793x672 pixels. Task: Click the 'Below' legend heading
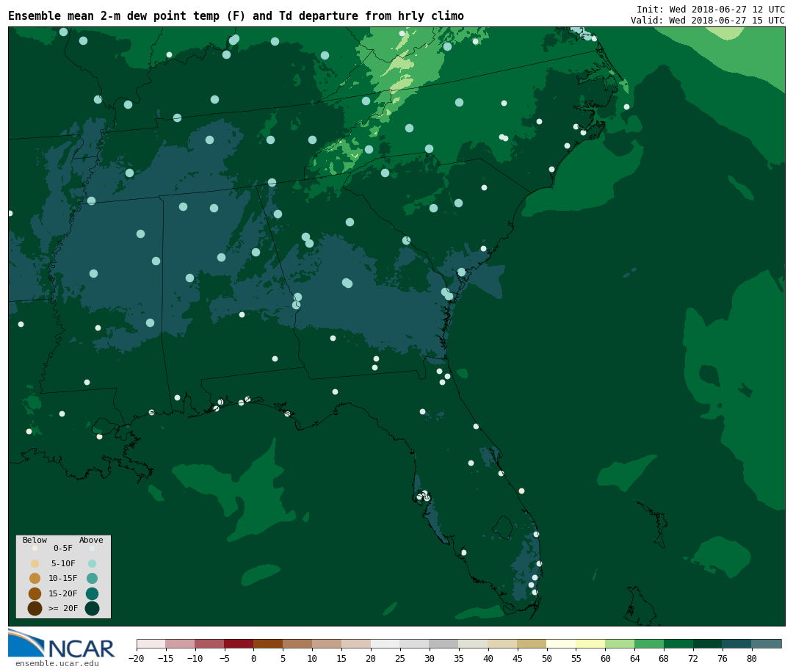(x=35, y=540)
